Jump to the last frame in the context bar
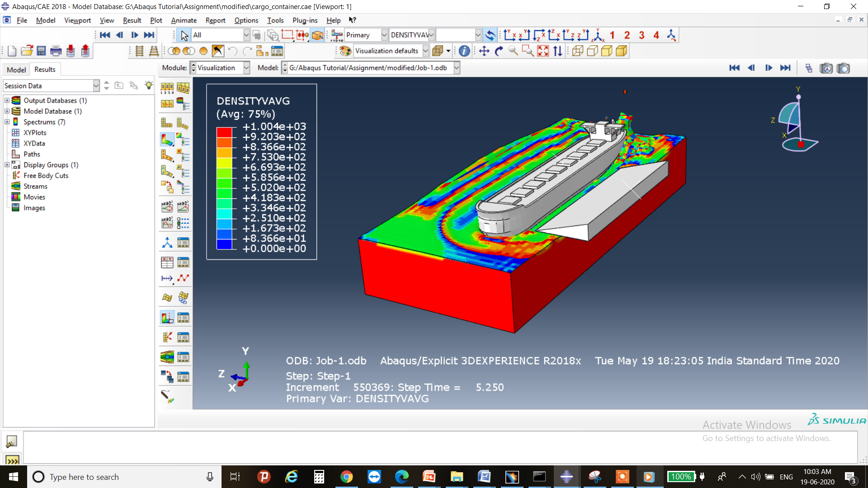Screen dimensions: 868x488 pyautogui.click(x=785, y=68)
